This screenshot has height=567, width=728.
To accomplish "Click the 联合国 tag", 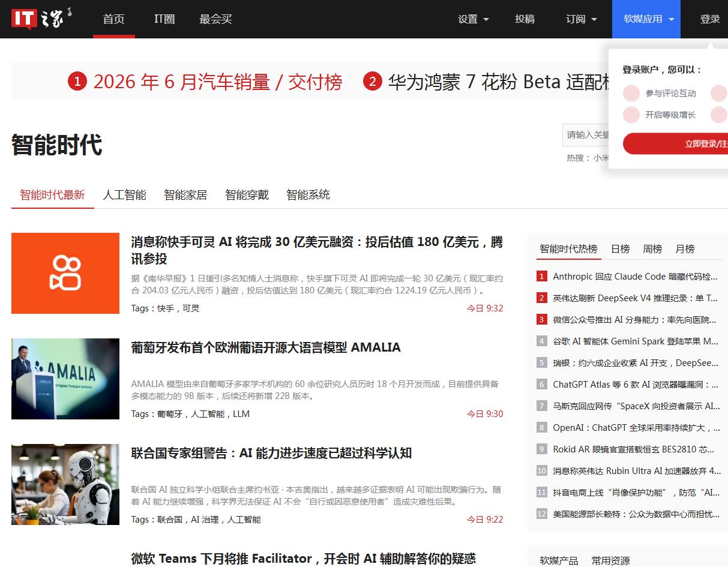I will coord(170,520).
